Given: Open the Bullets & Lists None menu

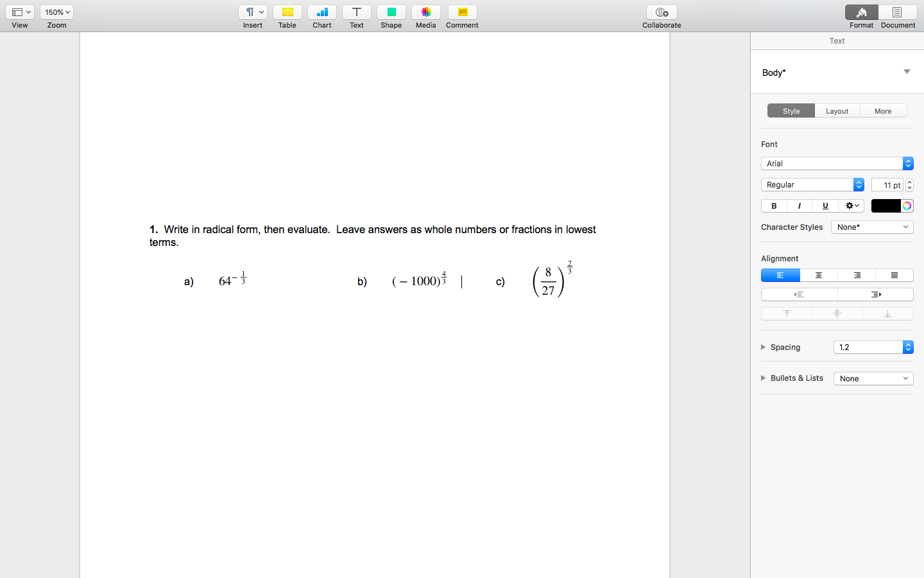Looking at the screenshot, I should point(873,378).
